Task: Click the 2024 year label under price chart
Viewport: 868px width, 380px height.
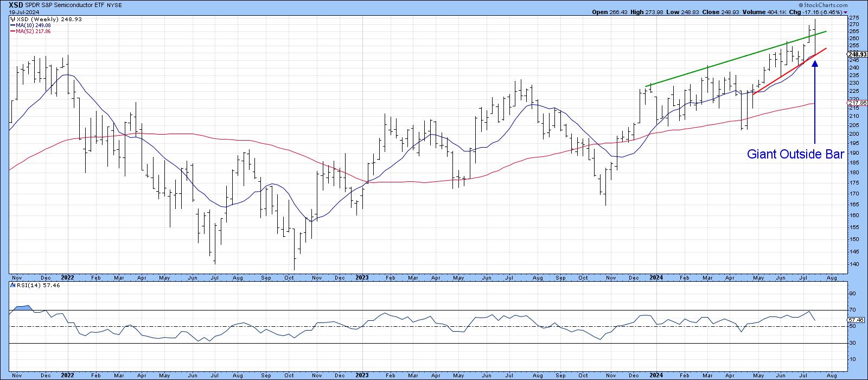Action: pyautogui.click(x=656, y=277)
